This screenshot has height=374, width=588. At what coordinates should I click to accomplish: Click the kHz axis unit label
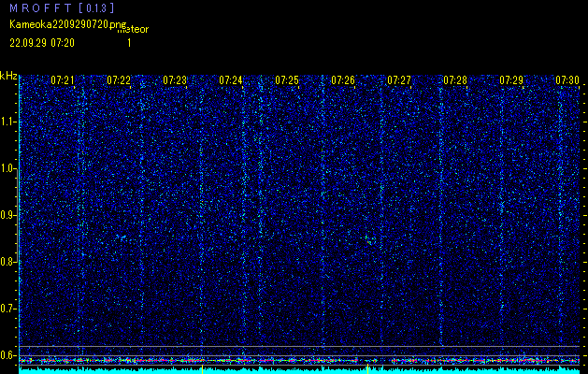8,76
